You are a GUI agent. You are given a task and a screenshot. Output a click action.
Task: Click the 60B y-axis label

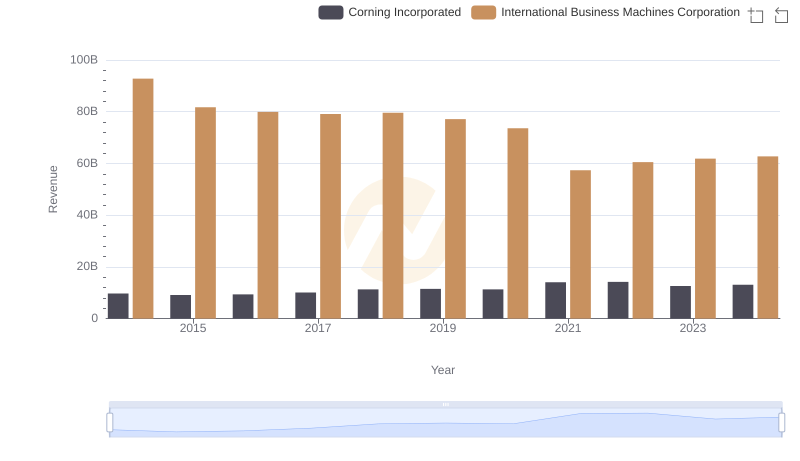tap(87, 163)
